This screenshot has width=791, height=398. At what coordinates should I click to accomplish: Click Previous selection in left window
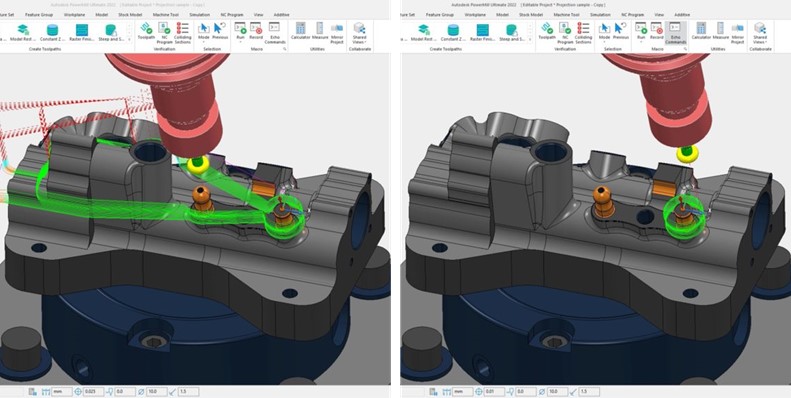click(219, 31)
